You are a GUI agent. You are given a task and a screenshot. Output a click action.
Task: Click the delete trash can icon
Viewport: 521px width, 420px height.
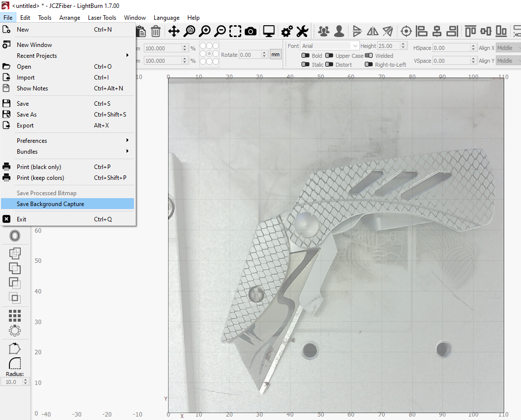155,32
